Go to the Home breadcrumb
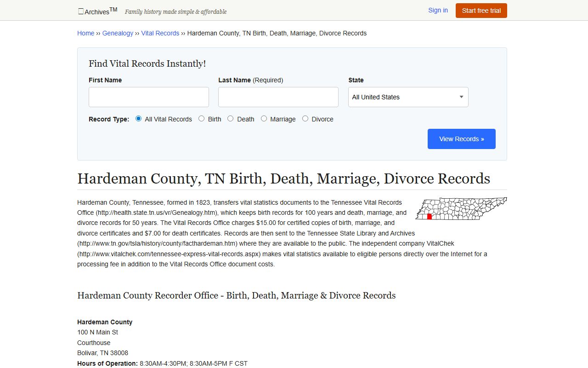588x368 pixels. [x=86, y=33]
